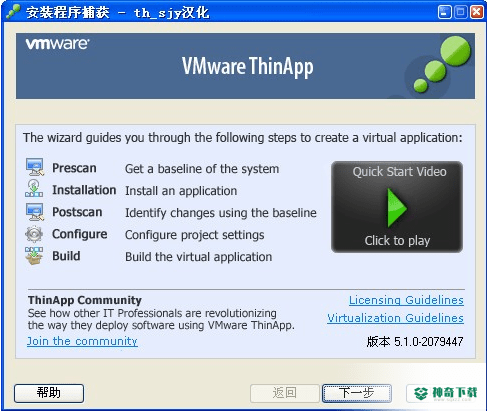The width and height of the screenshot is (487, 411).
Task: Minimize the ThinApp capture window
Action: [444, 12]
